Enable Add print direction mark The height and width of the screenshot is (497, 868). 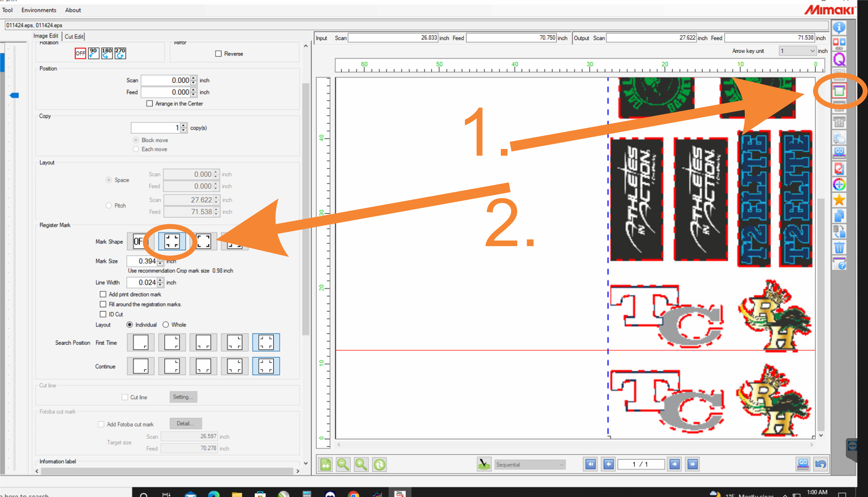point(103,294)
